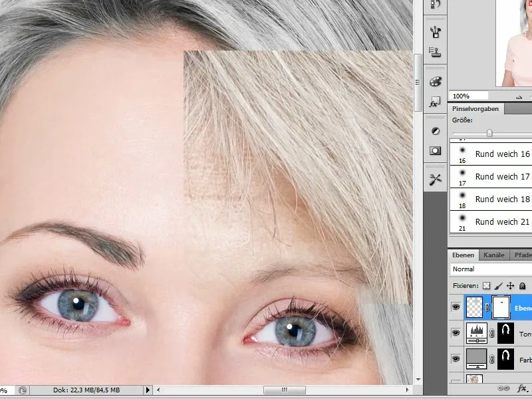Adjust the Größe brush size slider
The width and height of the screenshot is (532, 399).
489,133
